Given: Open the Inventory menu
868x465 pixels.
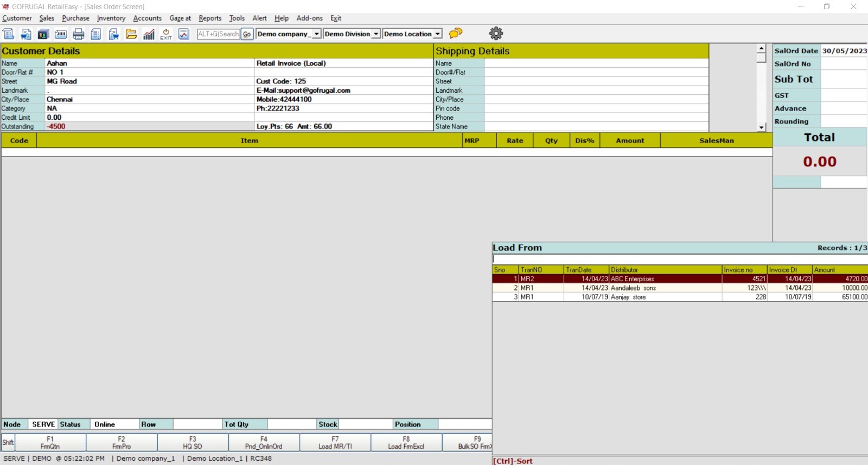Looking at the screenshot, I should (111, 18).
